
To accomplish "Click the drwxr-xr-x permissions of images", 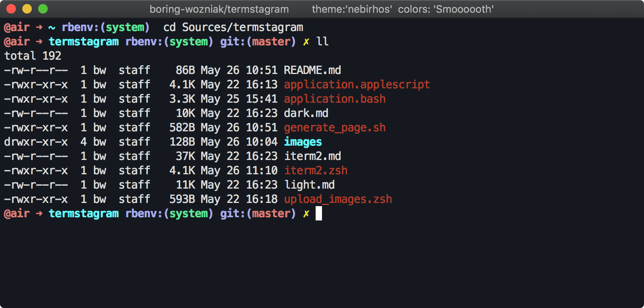I will click(x=36, y=142).
